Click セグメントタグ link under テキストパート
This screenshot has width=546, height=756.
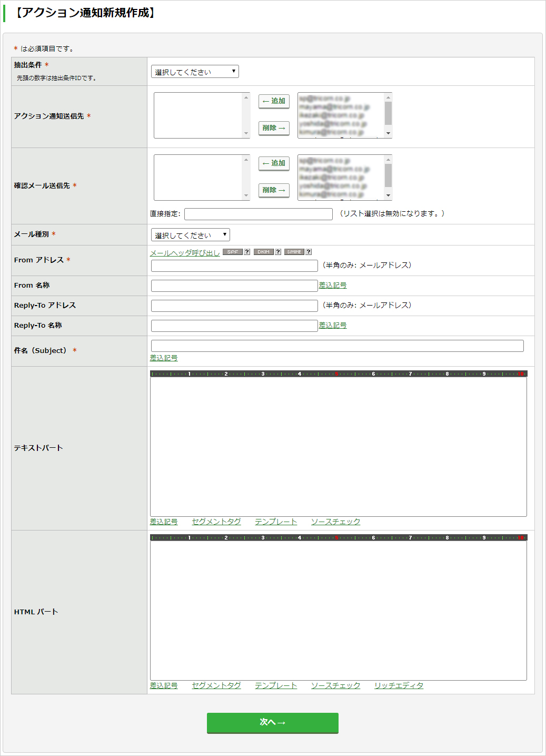[x=216, y=522]
